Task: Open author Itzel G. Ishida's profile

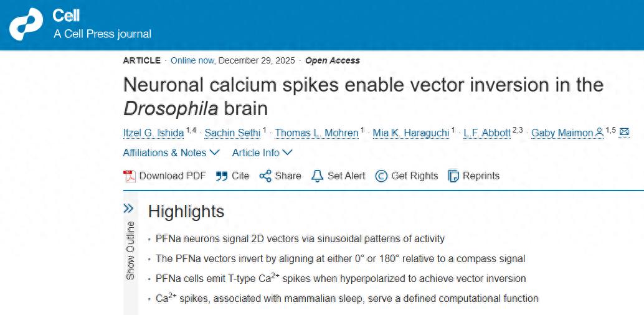Action: [x=153, y=133]
